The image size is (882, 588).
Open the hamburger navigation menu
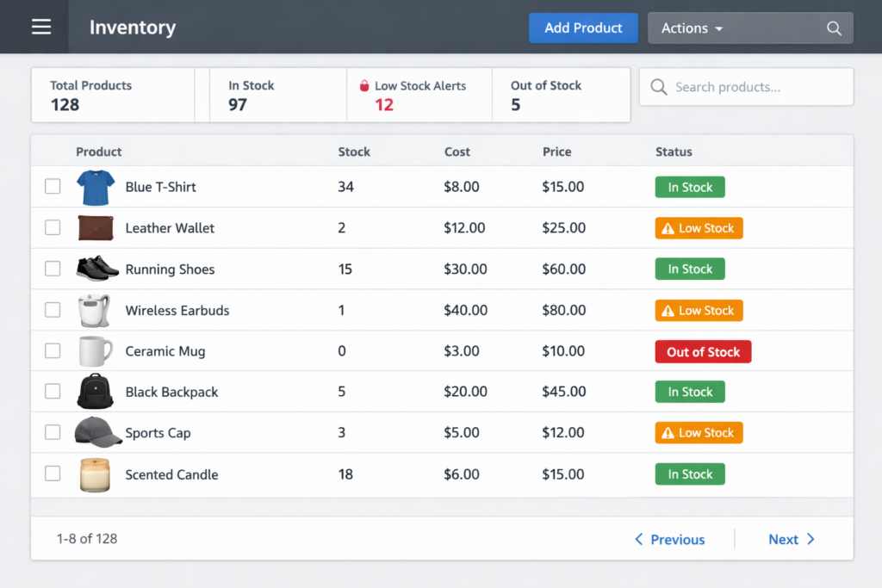point(41,28)
